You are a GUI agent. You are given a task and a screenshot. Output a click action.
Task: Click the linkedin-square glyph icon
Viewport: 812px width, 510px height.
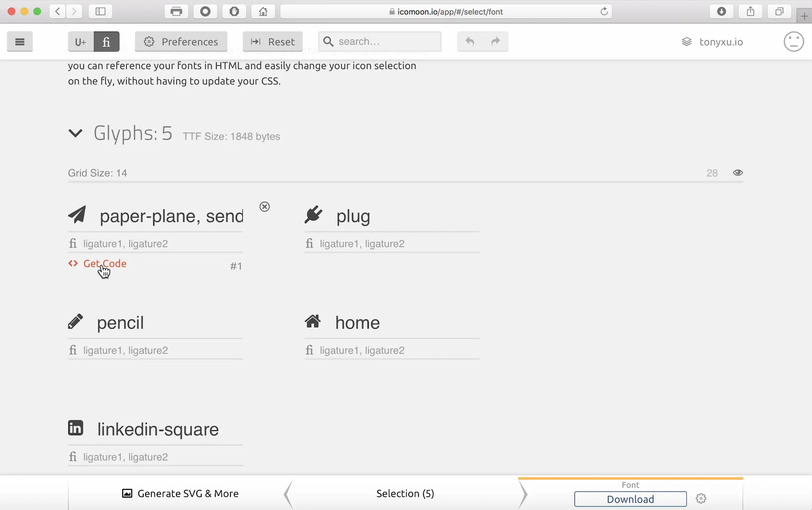click(76, 428)
